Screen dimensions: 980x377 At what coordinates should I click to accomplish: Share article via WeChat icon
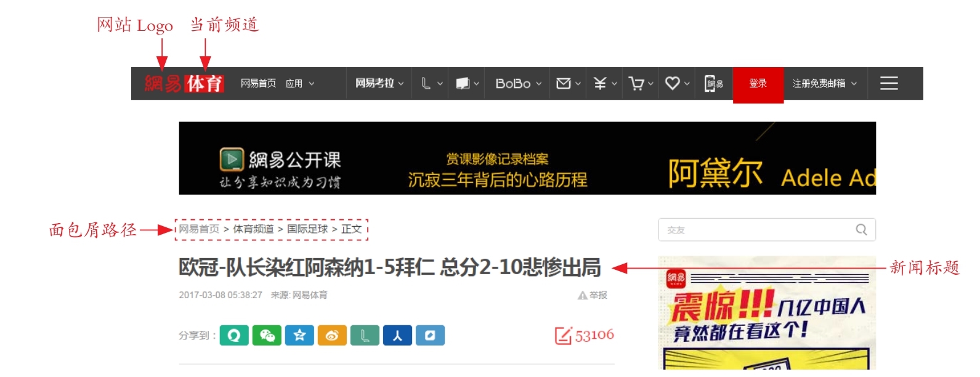click(x=267, y=335)
